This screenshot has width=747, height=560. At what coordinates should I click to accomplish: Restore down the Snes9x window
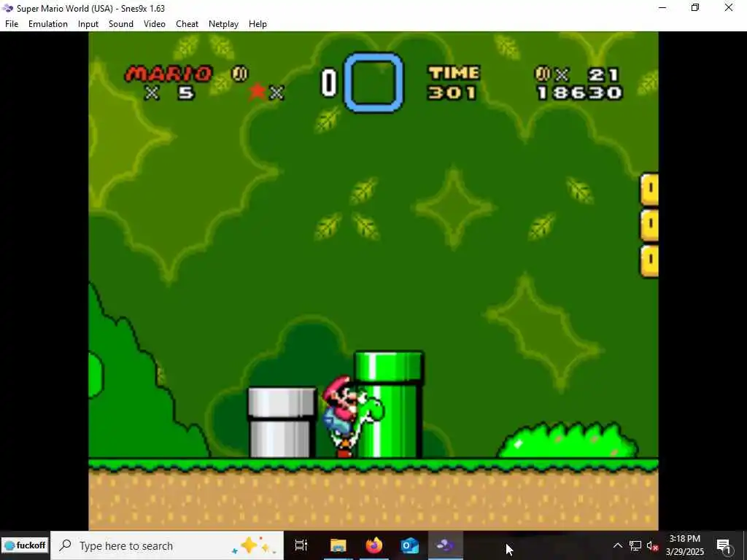695,7
